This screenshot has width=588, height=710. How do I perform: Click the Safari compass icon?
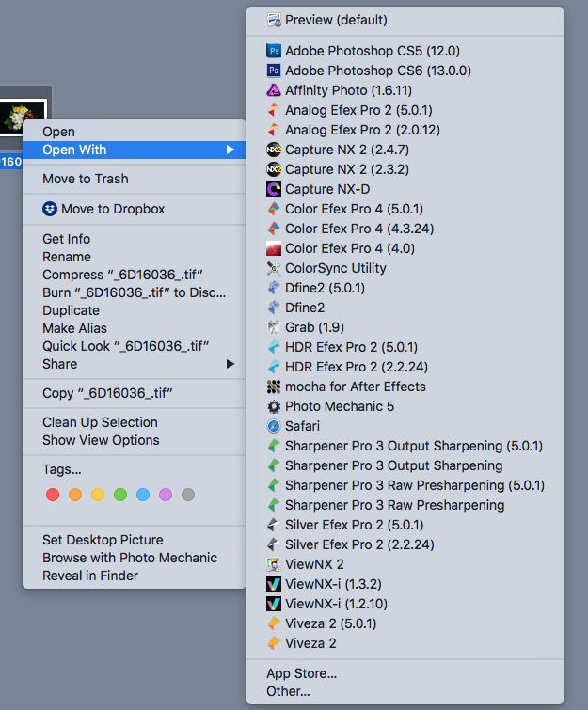point(274,426)
